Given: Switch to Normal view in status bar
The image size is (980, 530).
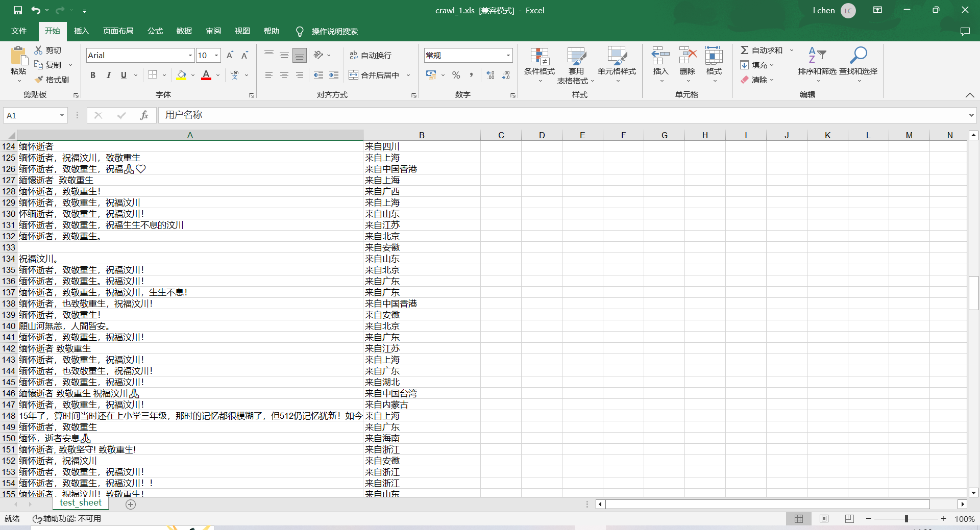Looking at the screenshot, I should [799, 519].
